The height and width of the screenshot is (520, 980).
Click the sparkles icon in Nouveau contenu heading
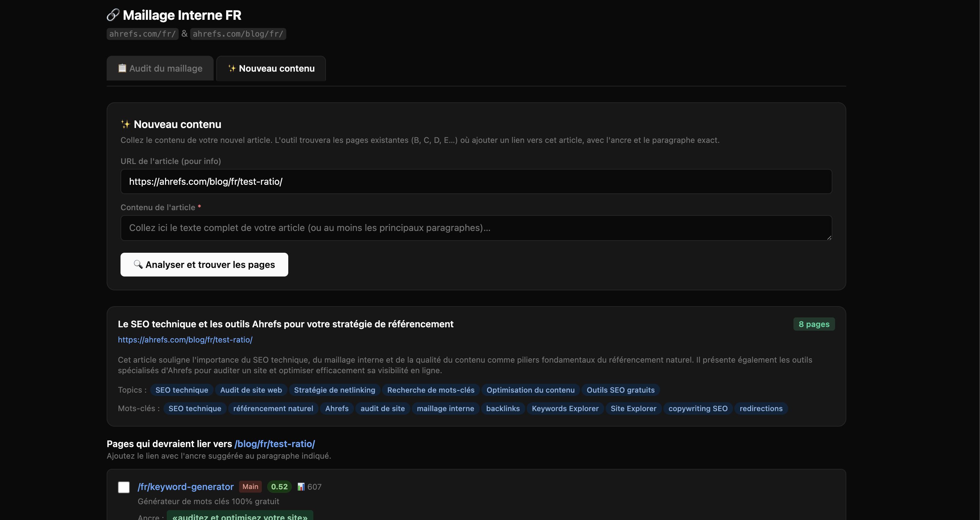click(125, 124)
